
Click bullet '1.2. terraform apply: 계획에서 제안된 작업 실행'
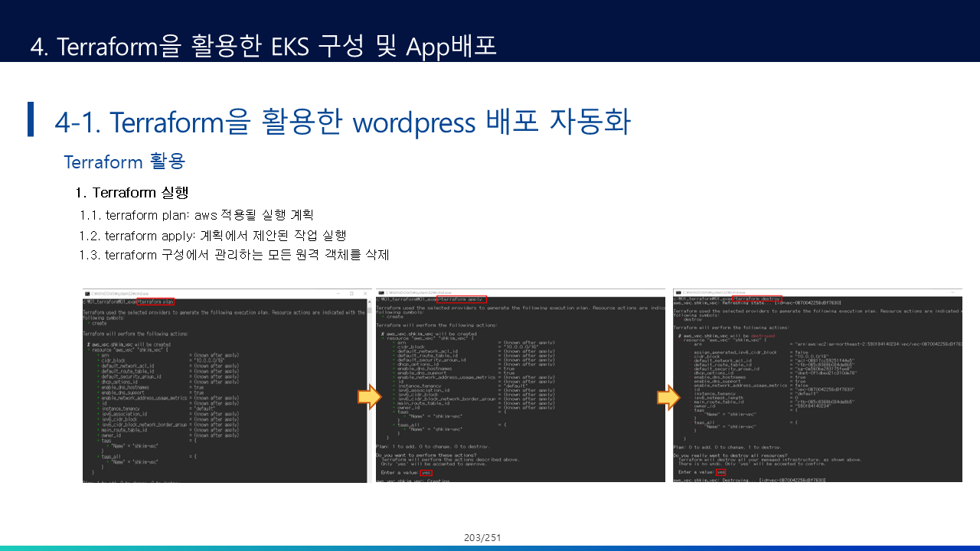coord(213,235)
